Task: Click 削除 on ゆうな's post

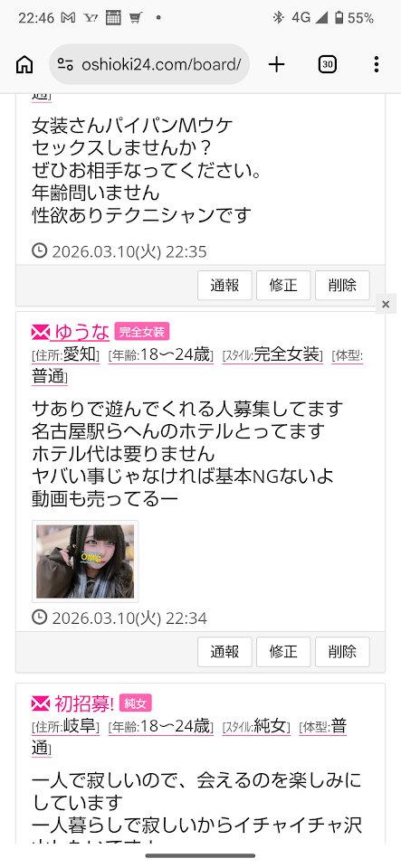Action: click(x=342, y=652)
